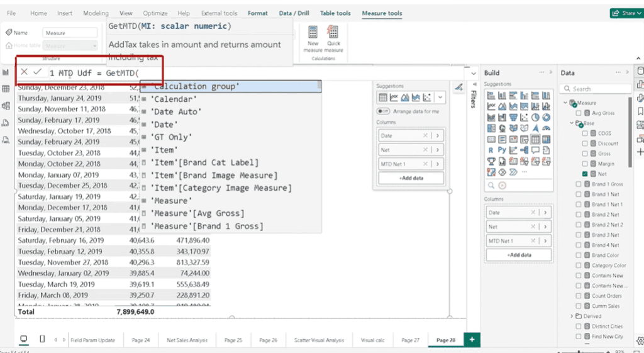Check the Discount measure checkbox
The image size is (644, 353).
coord(585,143)
